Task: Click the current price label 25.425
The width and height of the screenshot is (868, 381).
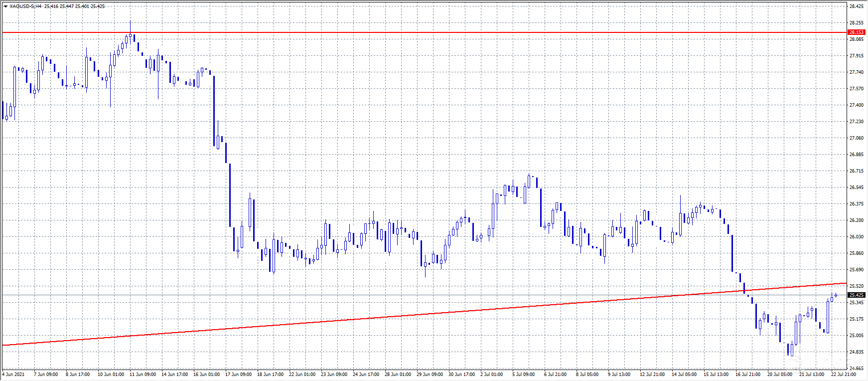Action: coord(857,295)
